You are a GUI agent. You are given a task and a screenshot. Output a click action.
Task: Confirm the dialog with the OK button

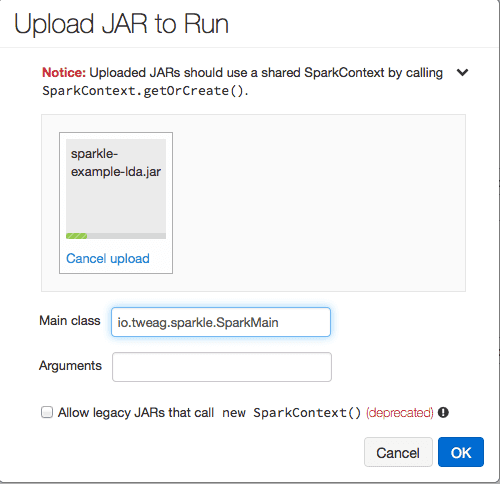pyautogui.click(x=461, y=452)
